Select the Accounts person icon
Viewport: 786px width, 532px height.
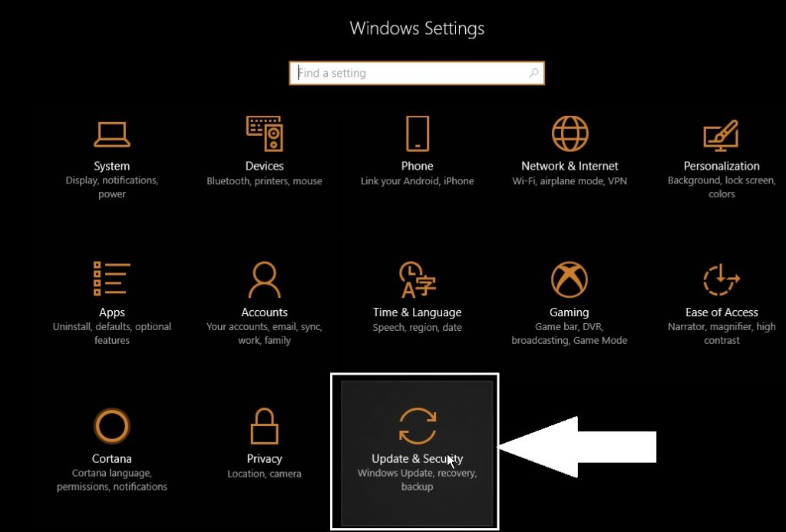click(264, 279)
